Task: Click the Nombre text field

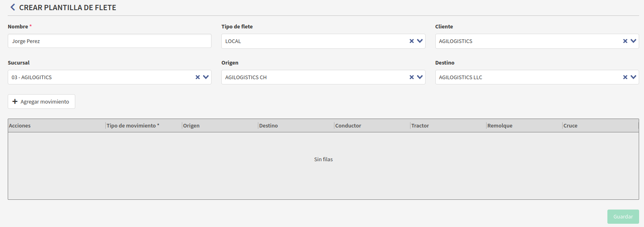Action: (109, 41)
